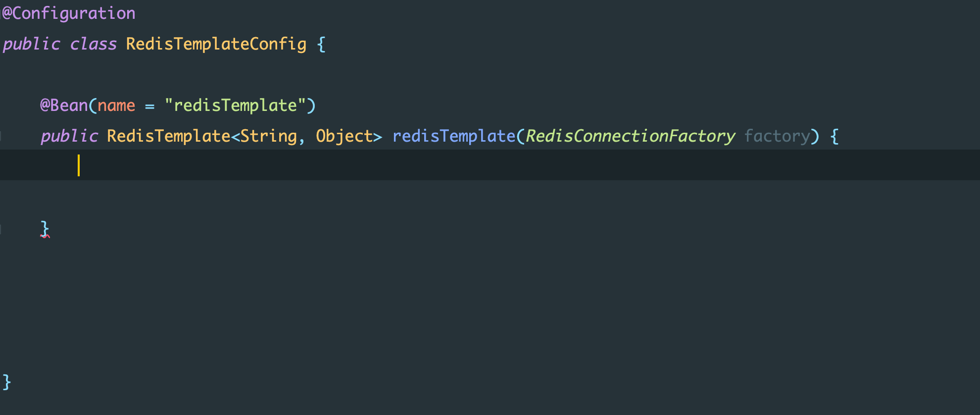Click the highlighted empty line inside the method
The width and height of the screenshot is (980, 415).
click(x=490, y=165)
